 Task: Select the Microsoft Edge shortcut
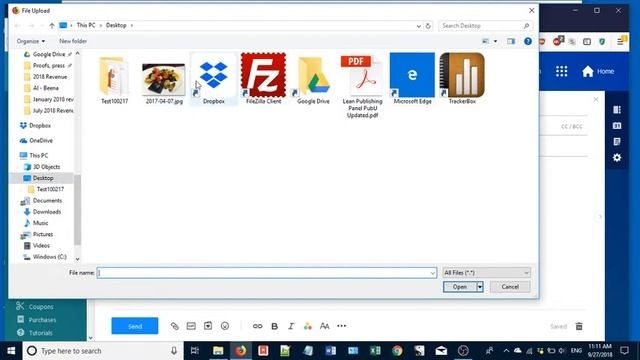(x=412, y=75)
